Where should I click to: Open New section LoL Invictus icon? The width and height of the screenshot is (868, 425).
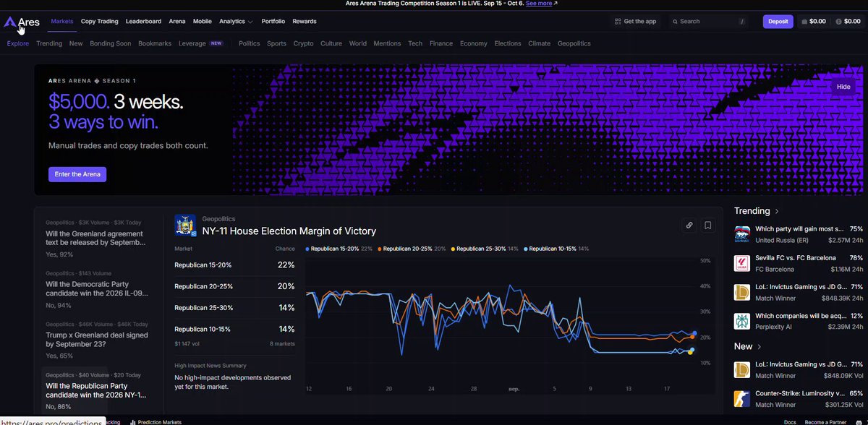[x=742, y=369]
